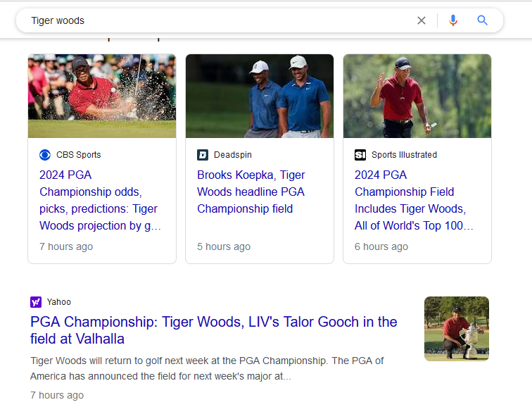Click the Yahoo snippet starting 'Tiger Woods will return'
The width and height of the screenshot is (532, 419).
[x=207, y=368]
